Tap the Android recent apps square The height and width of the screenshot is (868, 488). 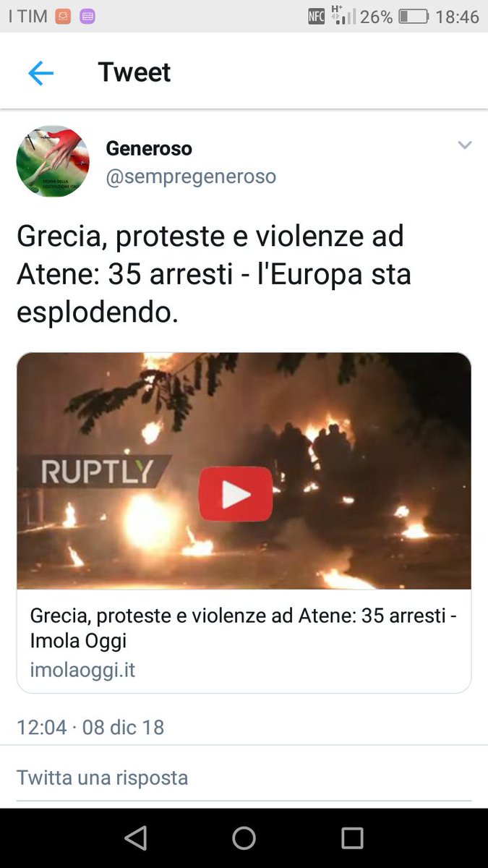tap(352, 838)
